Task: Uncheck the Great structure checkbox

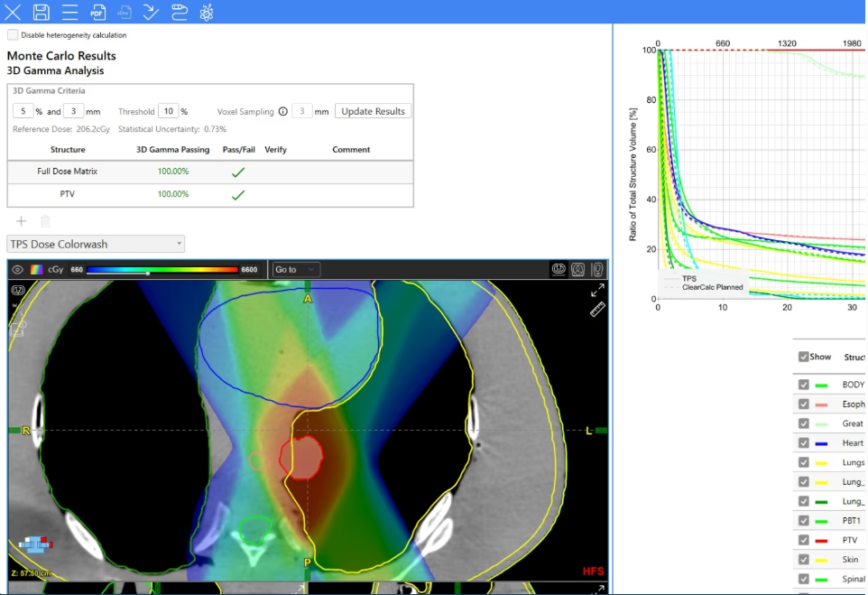Action: [x=803, y=423]
